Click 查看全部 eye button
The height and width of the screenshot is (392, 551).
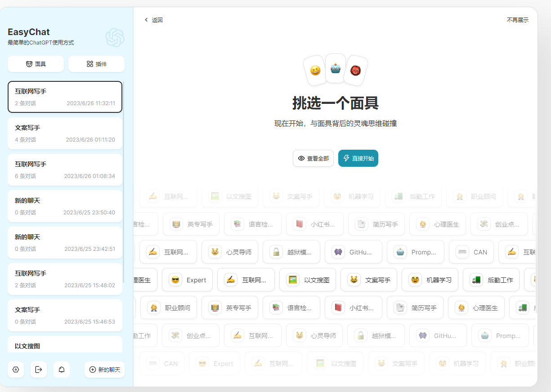pos(313,158)
